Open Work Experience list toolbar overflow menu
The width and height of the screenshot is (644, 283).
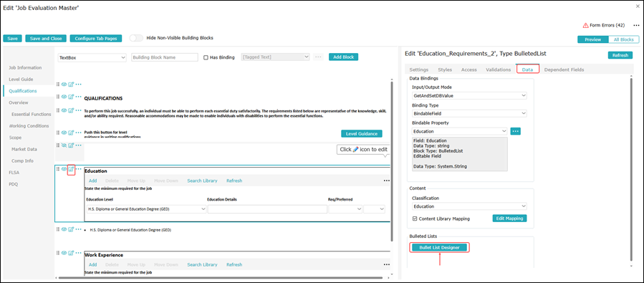point(386,265)
